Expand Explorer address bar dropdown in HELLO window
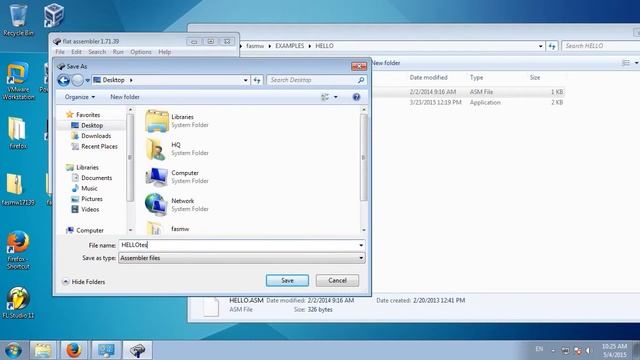The width and height of the screenshot is (640, 360). click(540, 46)
